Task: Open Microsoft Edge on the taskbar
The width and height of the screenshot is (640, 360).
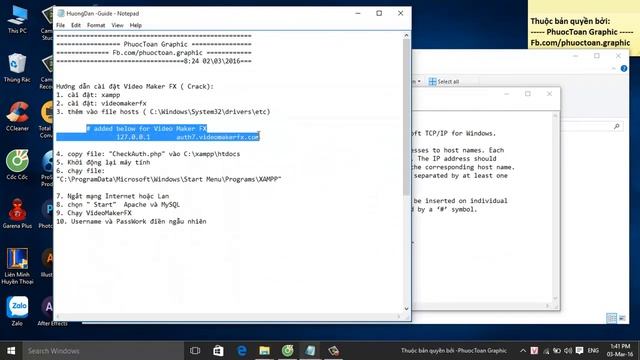Action: [x=242, y=351]
